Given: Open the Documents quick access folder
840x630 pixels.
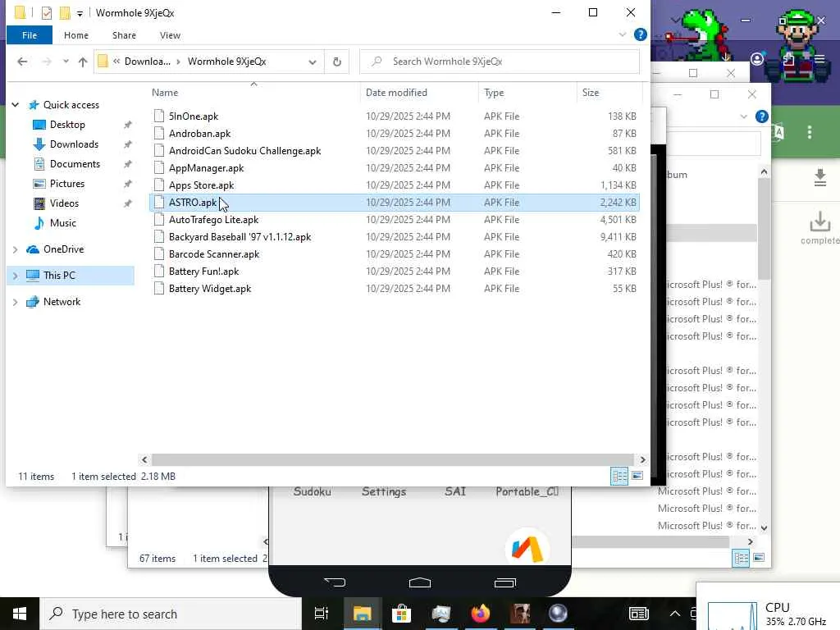Looking at the screenshot, I should [x=75, y=164].
